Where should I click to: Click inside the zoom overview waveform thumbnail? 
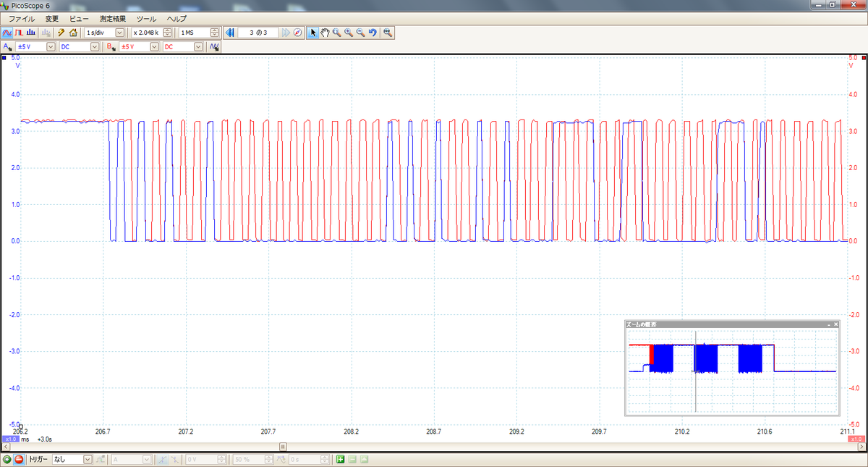tap(732, 371)
